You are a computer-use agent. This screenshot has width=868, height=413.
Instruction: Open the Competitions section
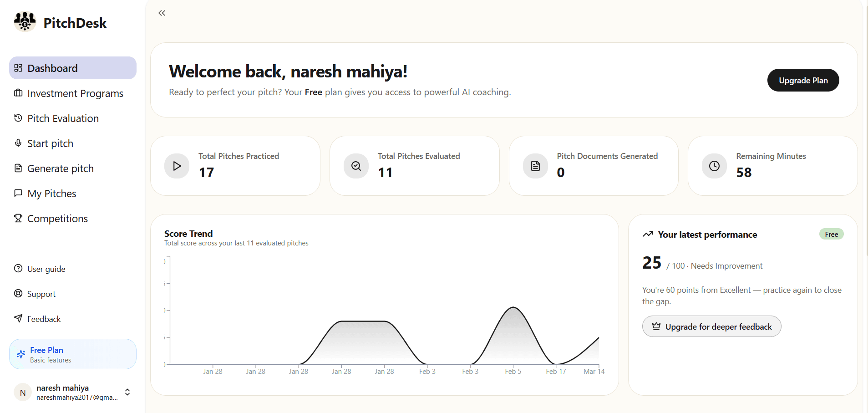[73, 218]
